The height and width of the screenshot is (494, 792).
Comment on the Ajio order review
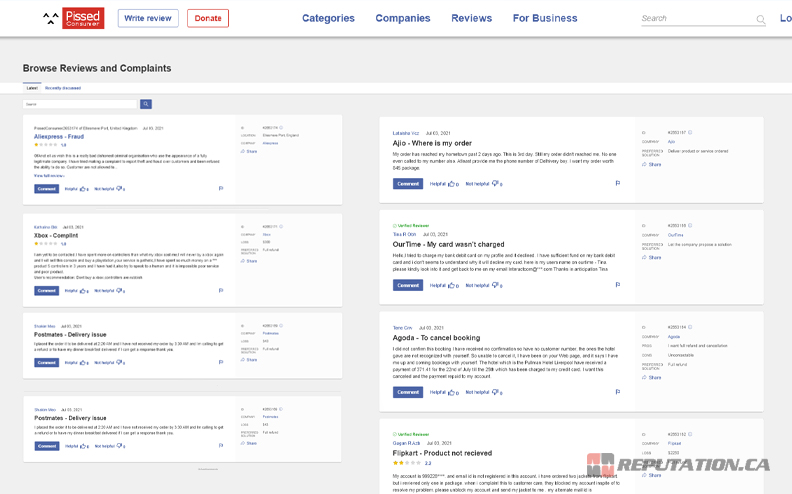pos(408,184)
